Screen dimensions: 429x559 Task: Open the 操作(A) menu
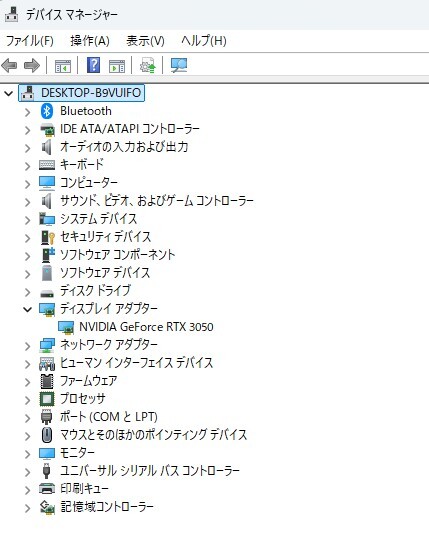pyautogui.click(x=90, y=41)
